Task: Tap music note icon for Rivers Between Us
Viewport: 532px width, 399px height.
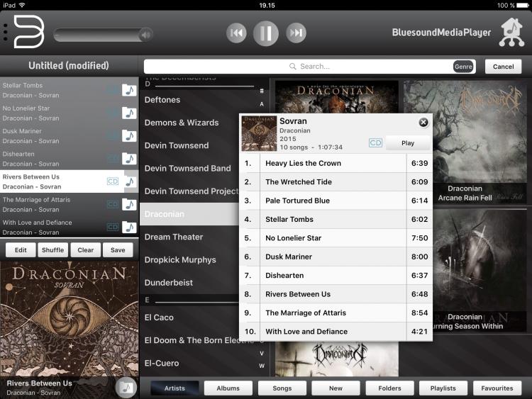Action: (x=129, y=181)
